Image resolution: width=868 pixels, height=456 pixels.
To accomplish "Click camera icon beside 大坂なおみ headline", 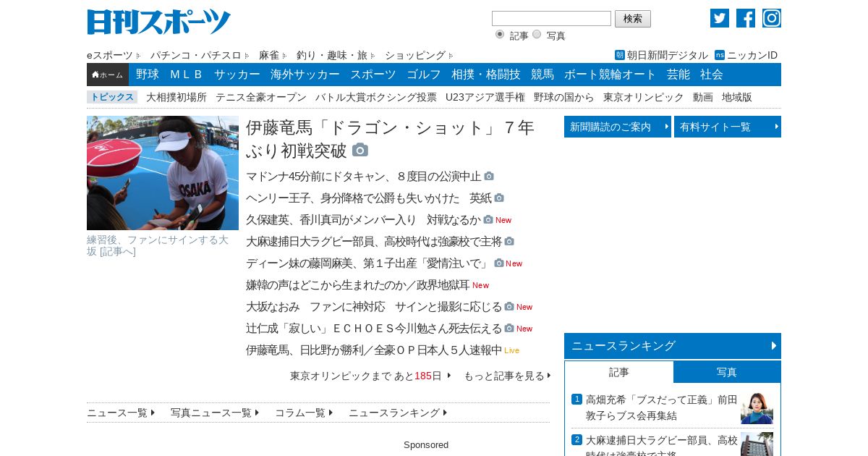I will [509, 306].
